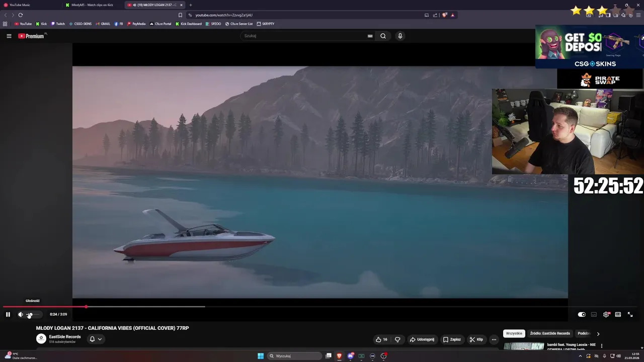Enter fullscreen with the player's fullscreen icon

coord(630,314)
